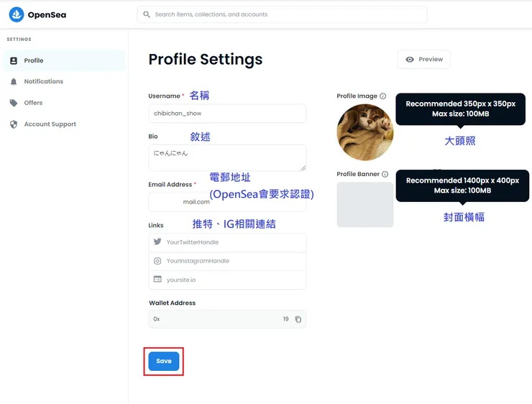Focus the search items and collections field
This screenshot has height=404, width=532.
tap(283, 14)
